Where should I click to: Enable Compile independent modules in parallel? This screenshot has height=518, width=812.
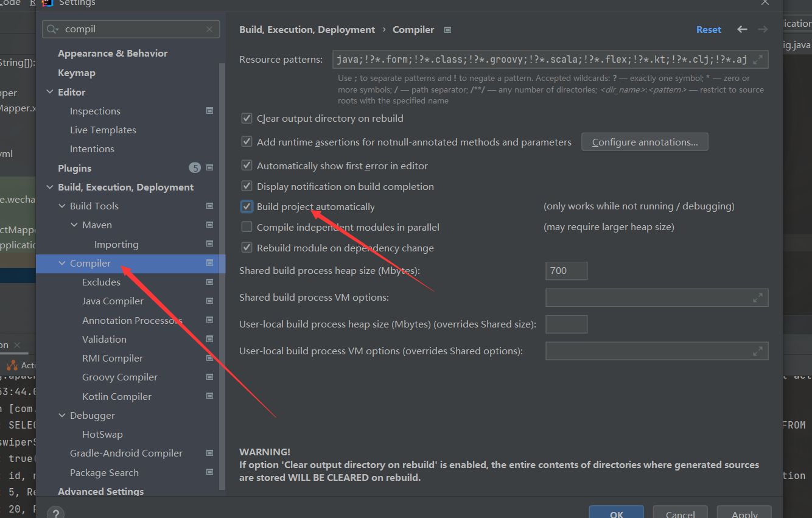[247, 227]
